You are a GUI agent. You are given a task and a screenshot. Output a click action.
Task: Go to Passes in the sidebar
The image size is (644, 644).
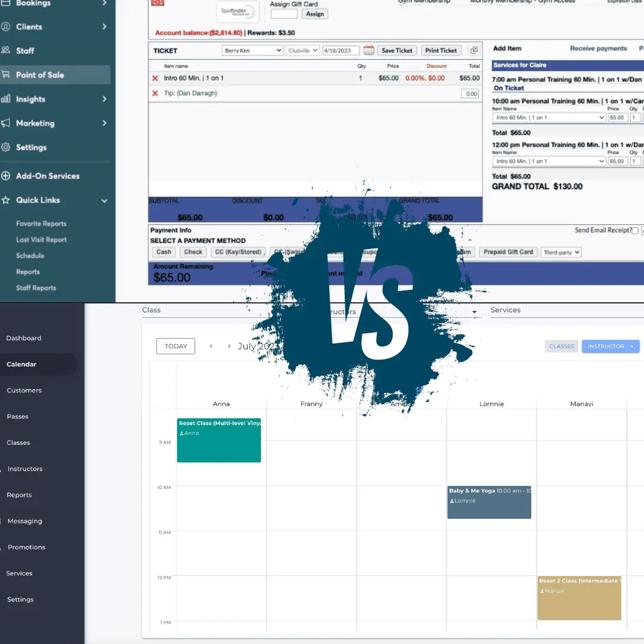pyautogui.click(x=18, y=416)
